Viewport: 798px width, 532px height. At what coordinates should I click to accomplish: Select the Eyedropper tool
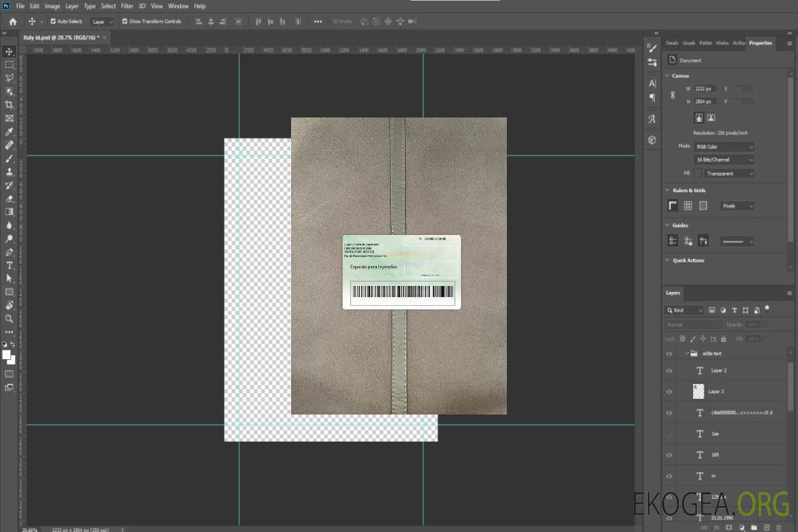pos(10,132)
